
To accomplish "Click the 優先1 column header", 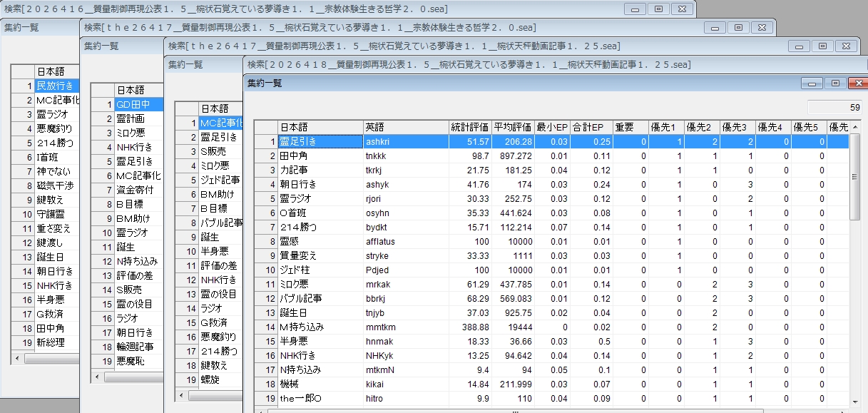I will [x=666, y=127].
